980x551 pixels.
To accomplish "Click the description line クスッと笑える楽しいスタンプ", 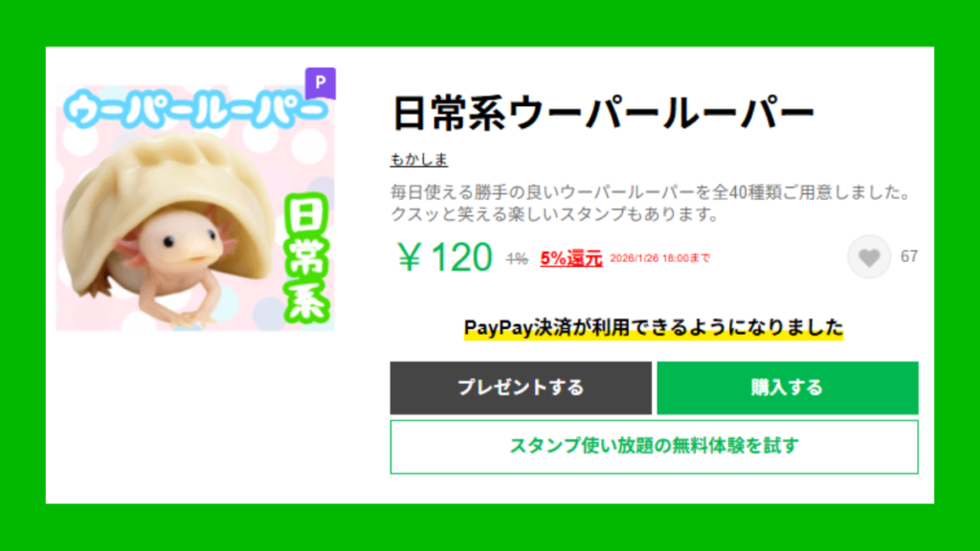I will pos(555,214).
